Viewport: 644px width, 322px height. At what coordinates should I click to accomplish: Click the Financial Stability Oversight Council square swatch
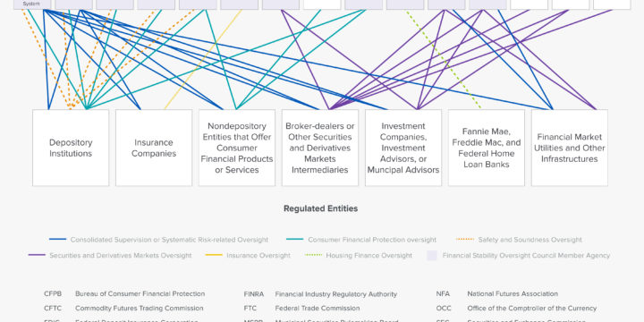pyautogui.click(x=432, y=255)
